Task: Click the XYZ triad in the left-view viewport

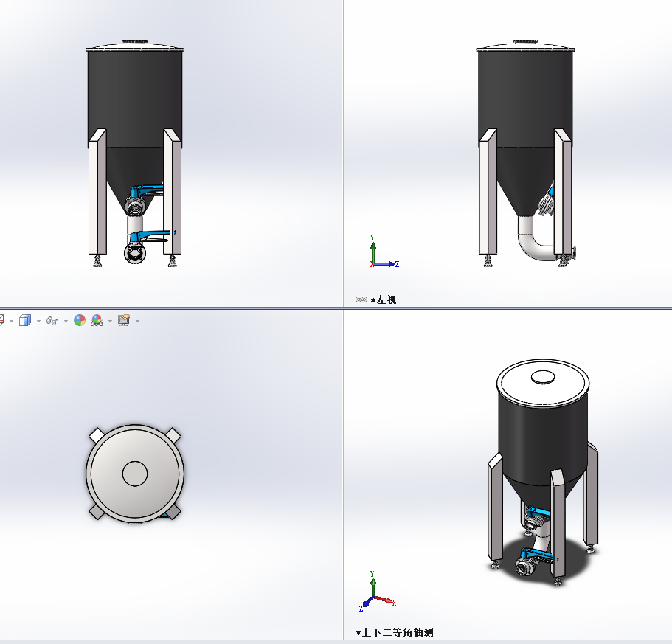Action: pos(384,252)
